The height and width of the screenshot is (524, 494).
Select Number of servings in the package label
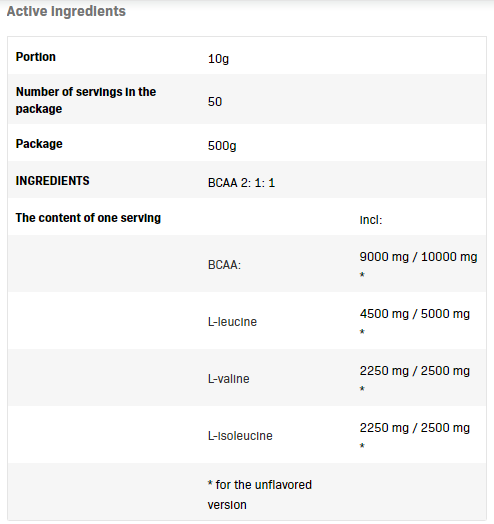86,100
